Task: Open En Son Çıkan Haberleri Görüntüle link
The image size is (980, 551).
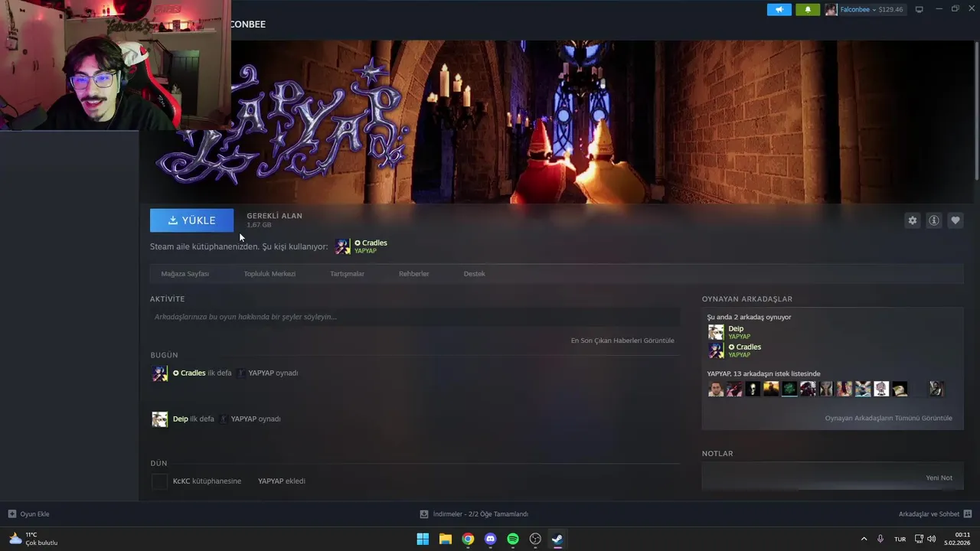Action: [622, 341]
